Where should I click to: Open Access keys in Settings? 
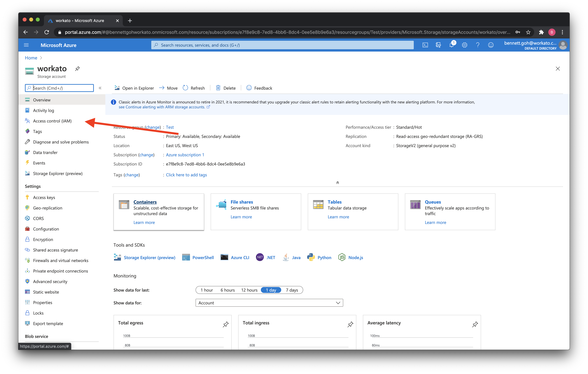coord(44,197)
